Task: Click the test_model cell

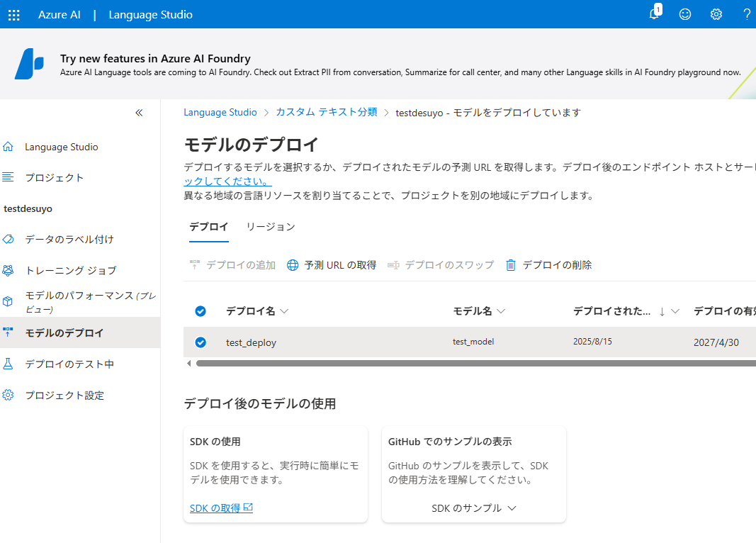Action: pyautogui.click(x=473, y=342)
